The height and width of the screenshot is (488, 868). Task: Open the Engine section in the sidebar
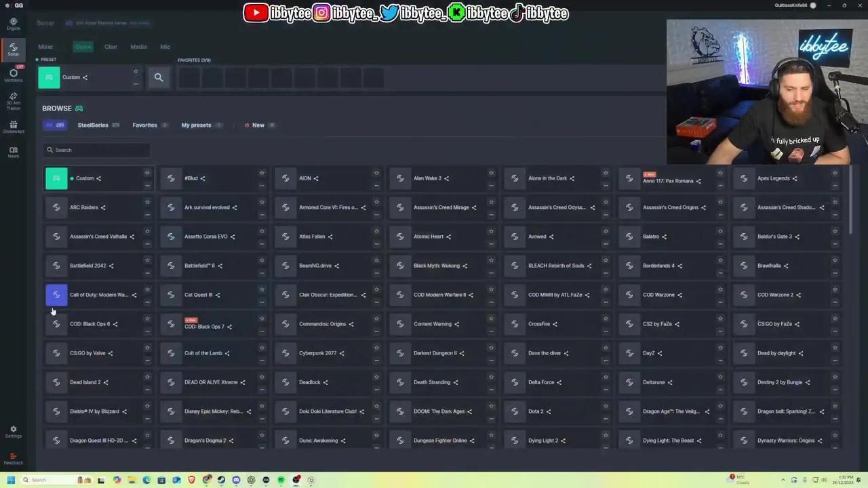(14, 24)
